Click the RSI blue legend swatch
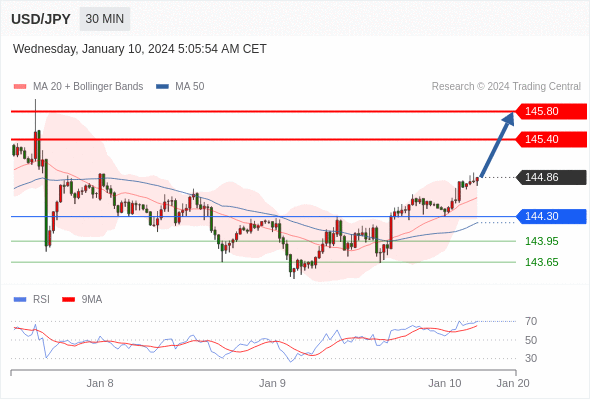 coord(20,300)
